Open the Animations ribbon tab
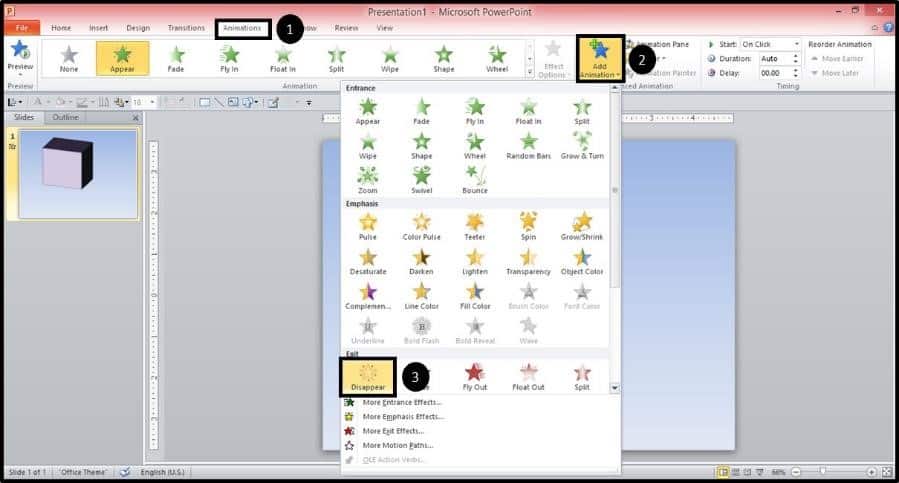 click(x=242, y=28)
